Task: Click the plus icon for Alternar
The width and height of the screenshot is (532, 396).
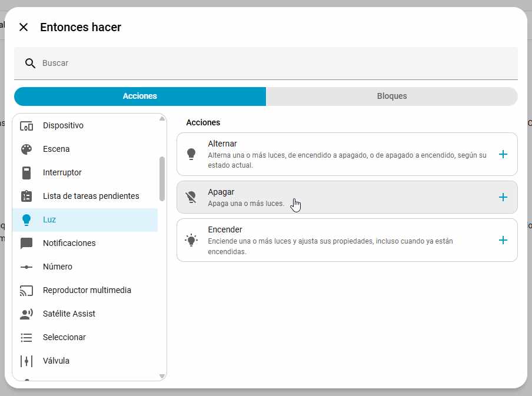Action: click(503, 154)
